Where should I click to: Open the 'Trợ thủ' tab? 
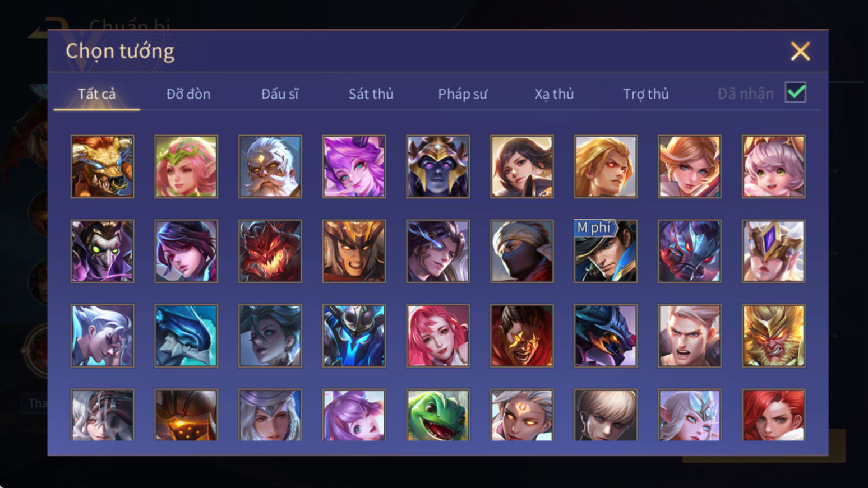pos(646,94)
